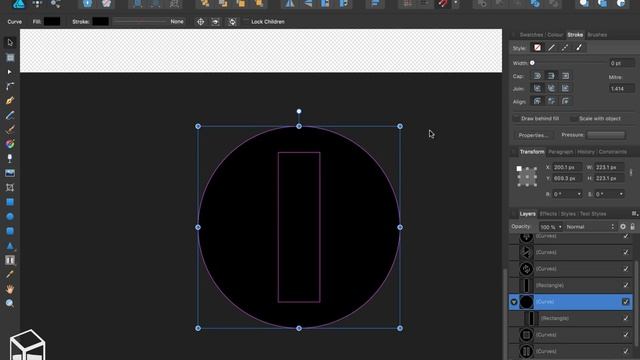Enable Lock Children checkbox
This screenshot has height=360, width=640.
[x=246, y=21]
